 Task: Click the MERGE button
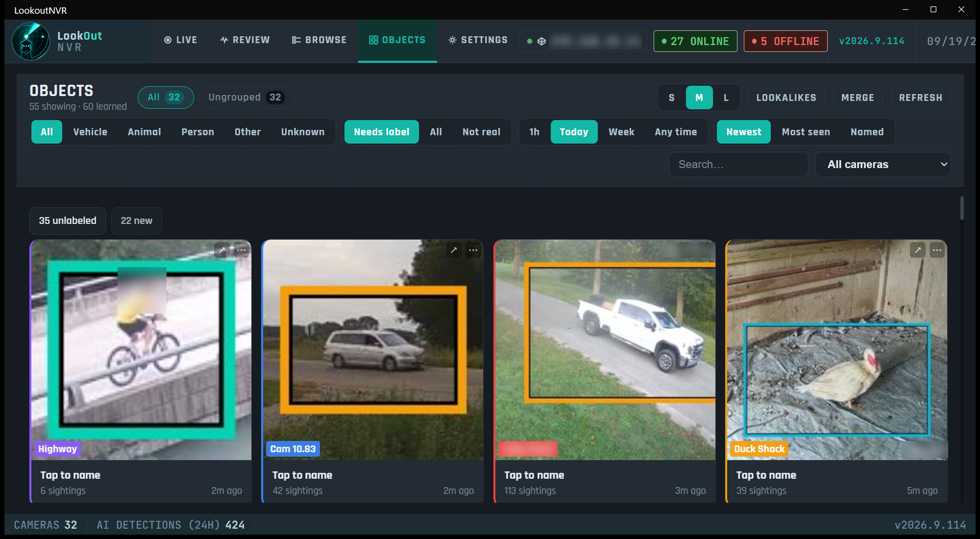857,98
